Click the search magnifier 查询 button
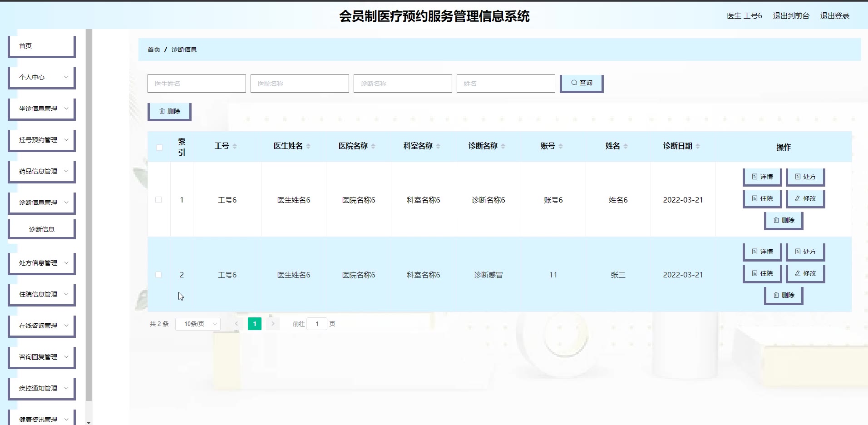 (x=581, y=83)
